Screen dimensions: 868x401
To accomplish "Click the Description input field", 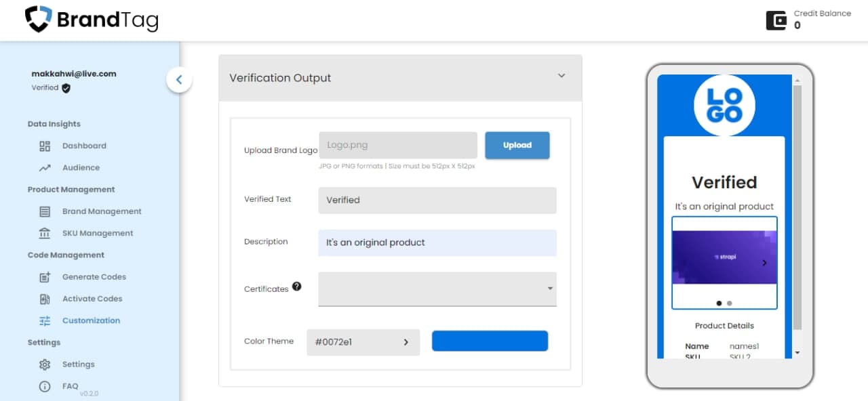I will [x=437, y=242].
